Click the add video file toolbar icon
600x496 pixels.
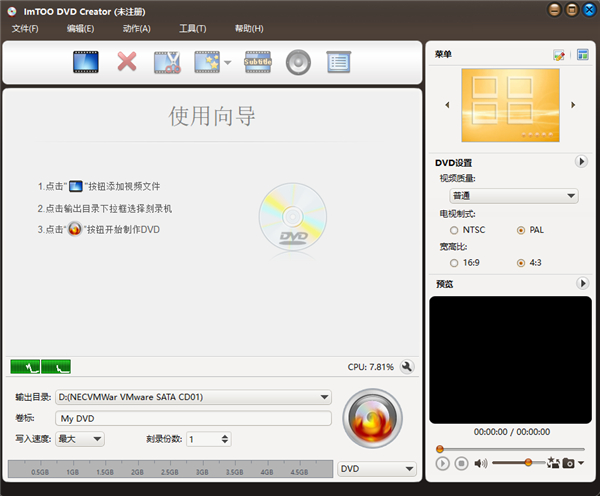pyautogui.click(x=85, y=63)
